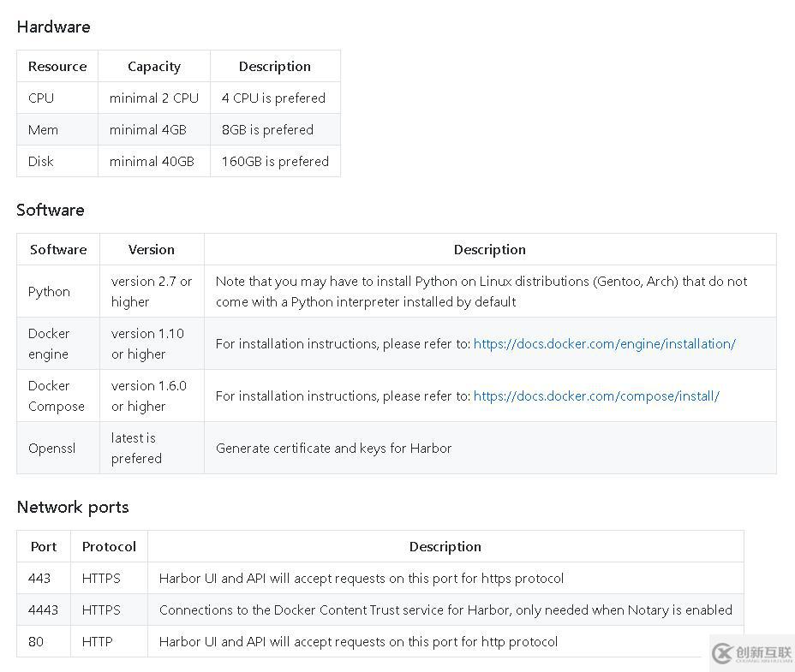Click the Port column header
The height and width of the screenshot is (672, 795).
click(x=44, y=546)
